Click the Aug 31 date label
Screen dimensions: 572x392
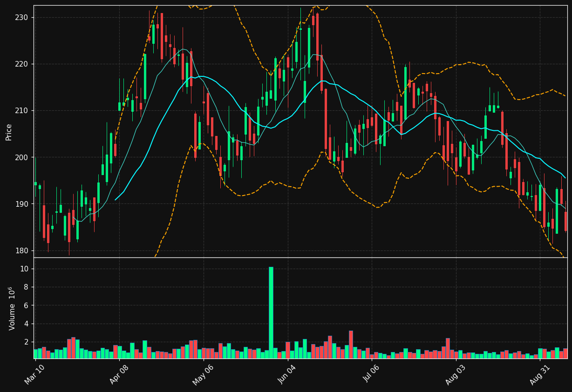tap(540, 375)
